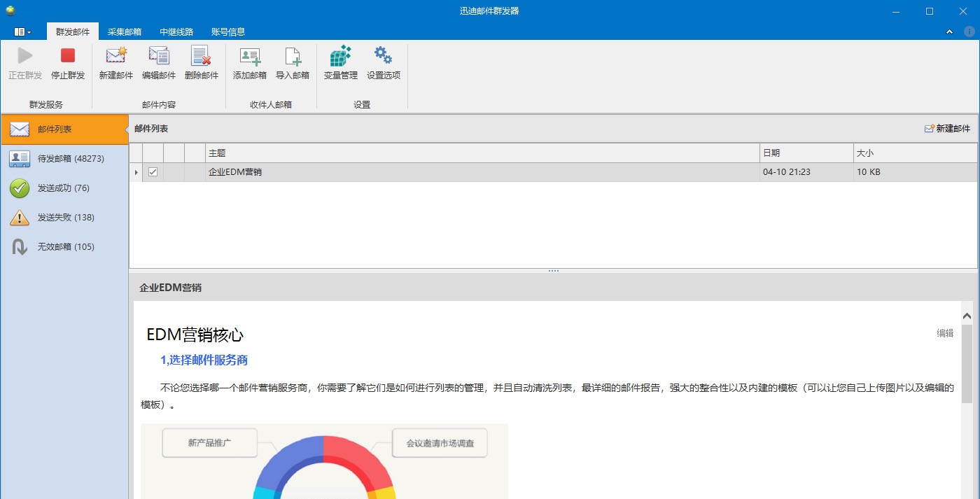Viewport: 980px width, 499px height.
Task: Open the layout dropdown at top-left corner
Action: pos(22,31)
